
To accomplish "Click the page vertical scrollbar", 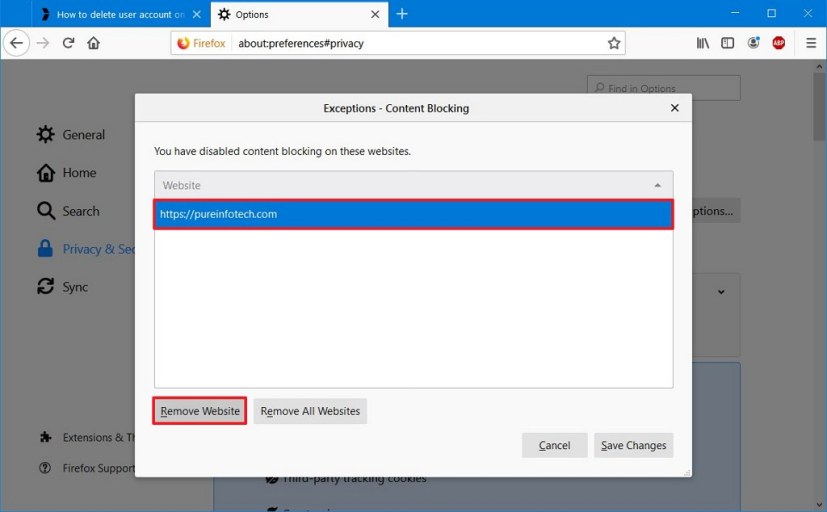I will (x=819, y=105).
